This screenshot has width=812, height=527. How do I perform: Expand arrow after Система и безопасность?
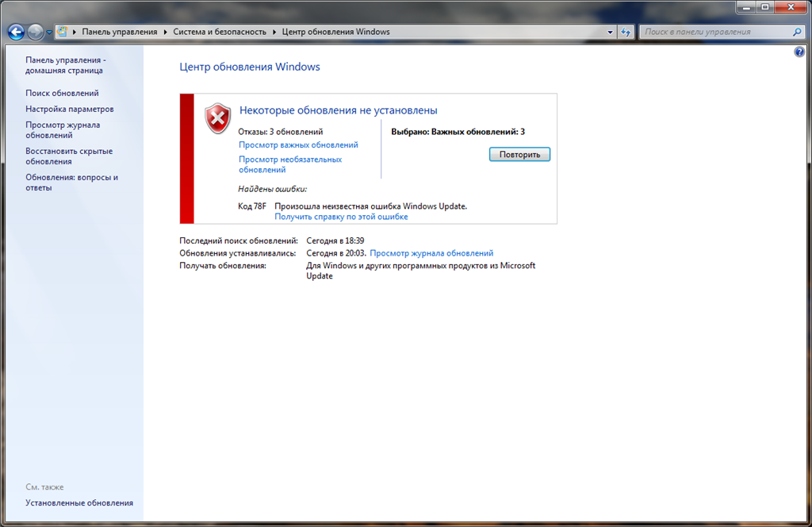pyautogui.click(x=274, y=32)
